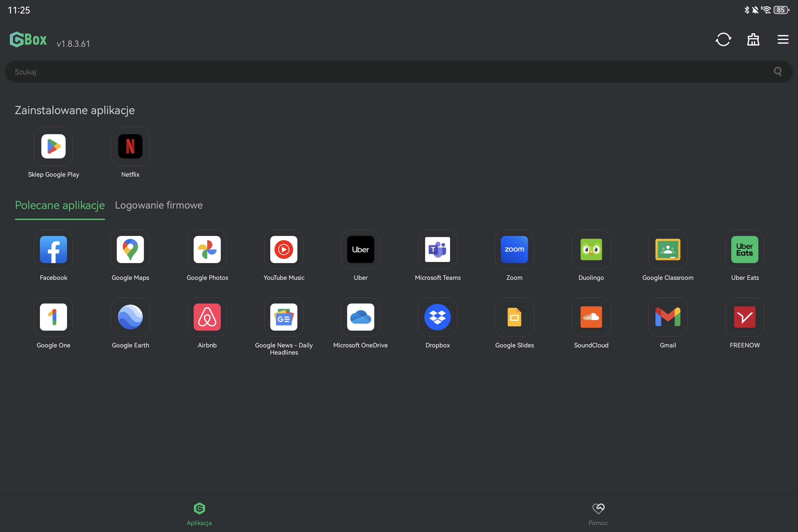
Task: Open Google Slides icon
Action: pyautogui.click(x=514, y=317)
